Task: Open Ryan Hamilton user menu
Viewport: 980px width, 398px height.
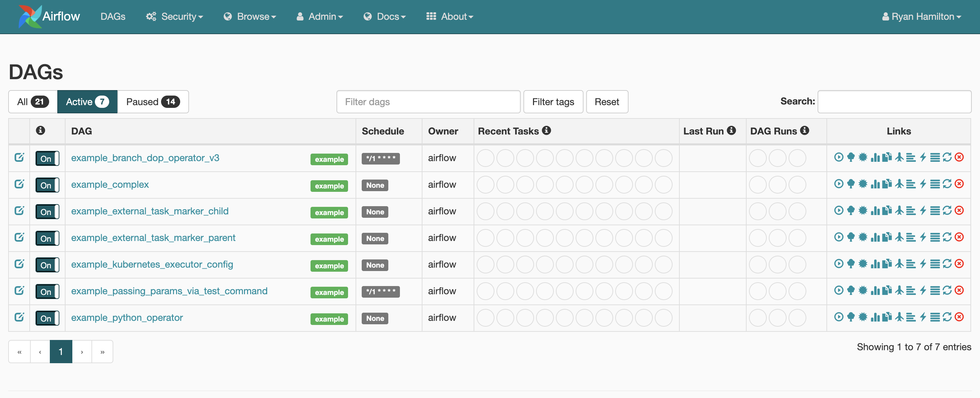Action: click(x=921, y=16)
